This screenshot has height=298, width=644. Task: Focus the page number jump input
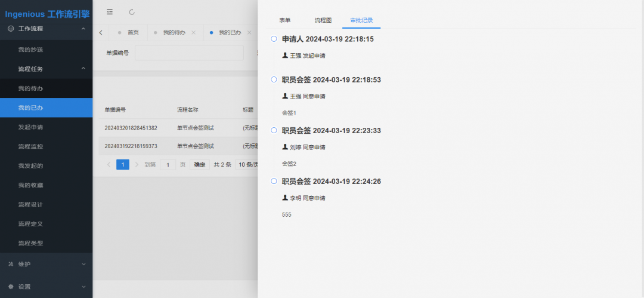click(168, 165)
